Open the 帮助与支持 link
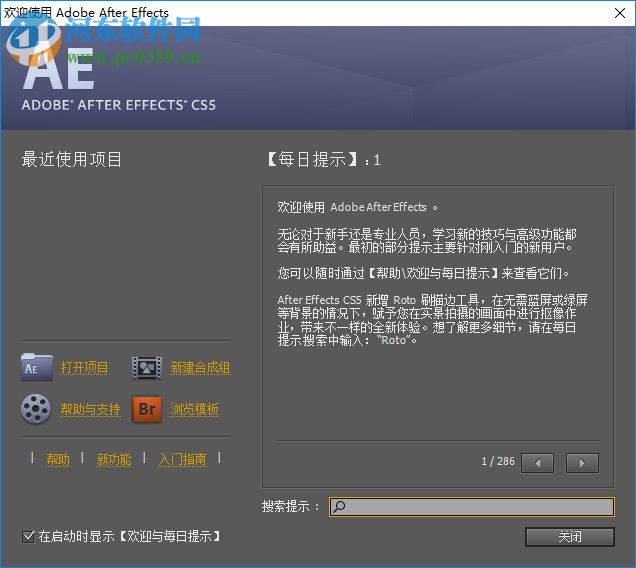The width and height of the screenshot is (636, 568). (90, 409)
